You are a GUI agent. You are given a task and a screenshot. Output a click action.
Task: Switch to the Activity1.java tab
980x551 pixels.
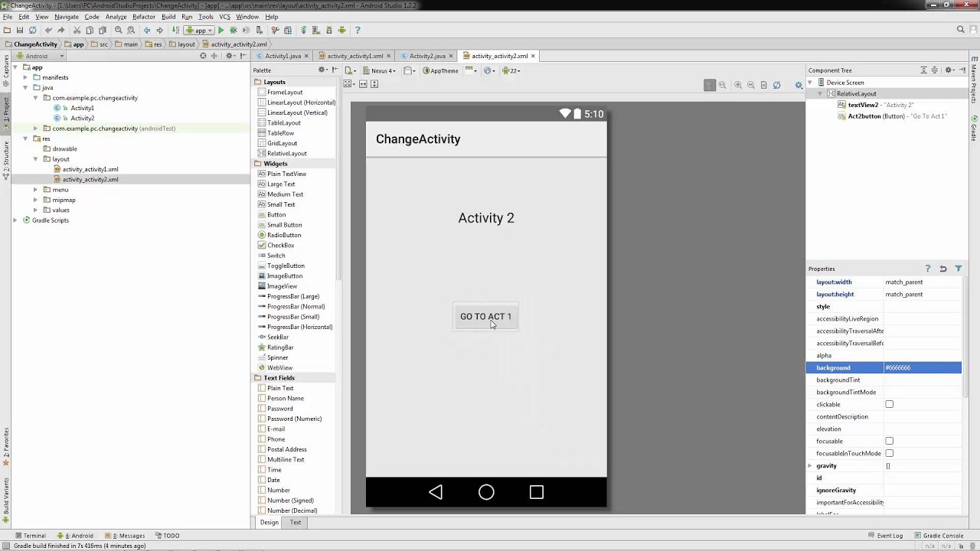tap(281, 56)
